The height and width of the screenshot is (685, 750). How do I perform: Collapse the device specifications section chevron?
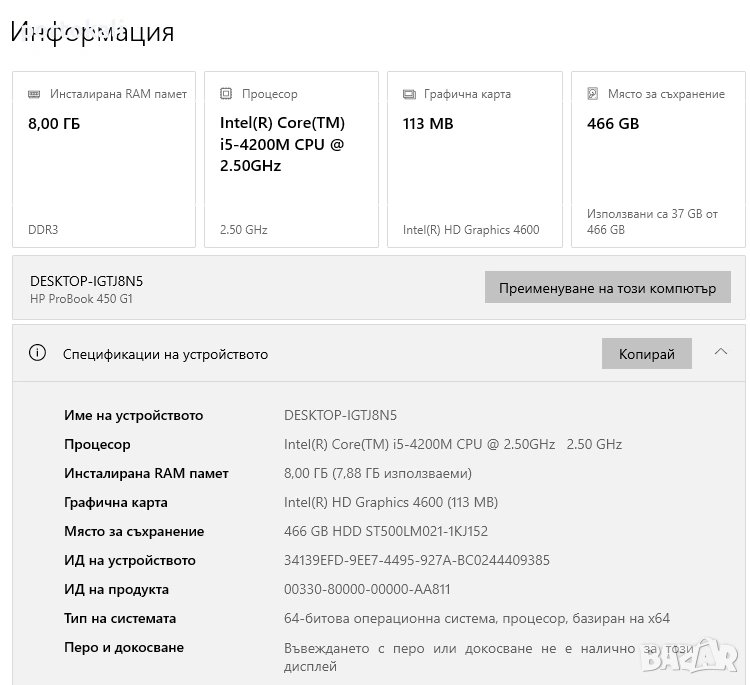point(721,352)
